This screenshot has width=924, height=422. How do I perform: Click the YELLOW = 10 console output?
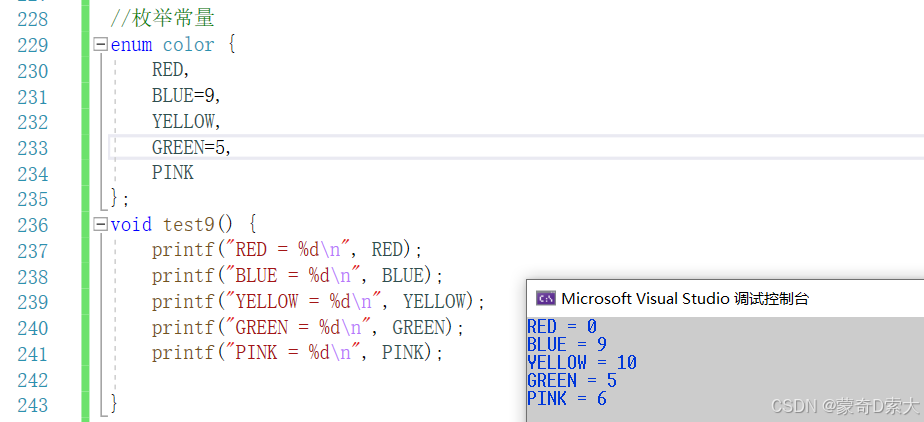click(582, 362)
